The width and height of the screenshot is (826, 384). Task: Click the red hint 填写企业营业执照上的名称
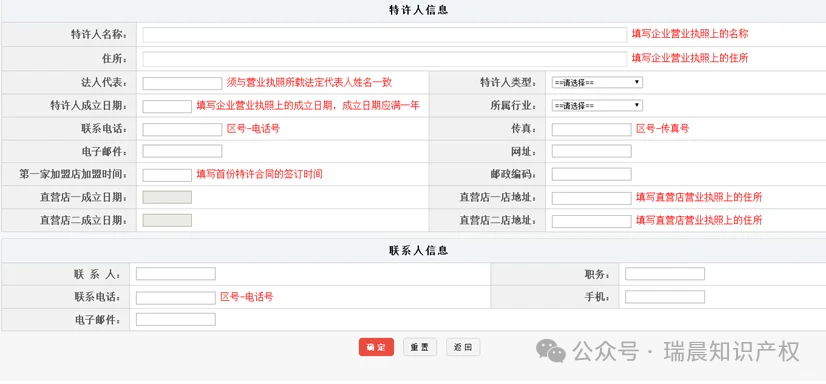(690, 34)
